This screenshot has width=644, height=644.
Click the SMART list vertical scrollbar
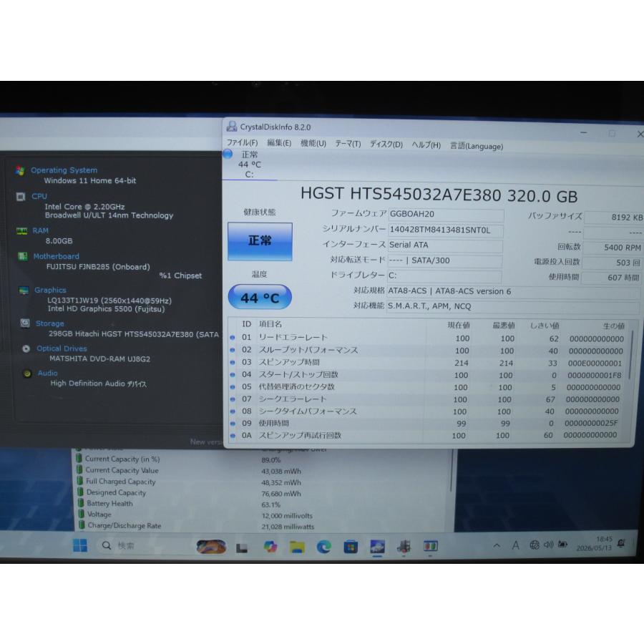(631, 355)
